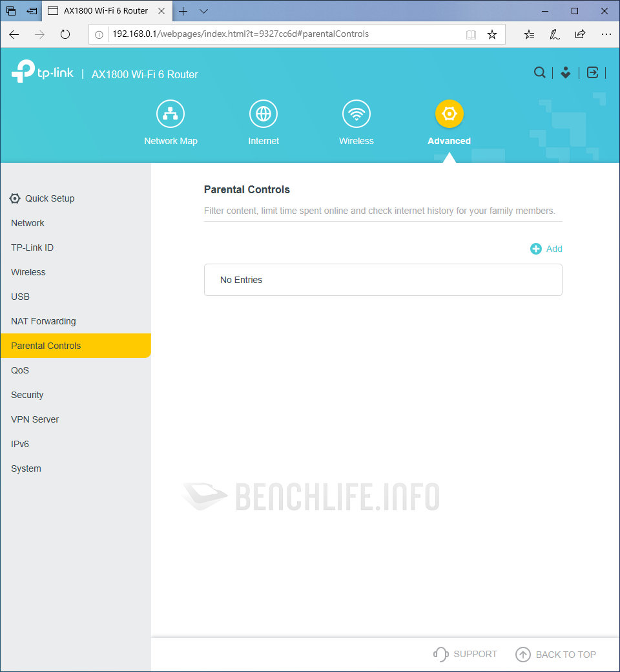Click the logout icon in header

592,72
